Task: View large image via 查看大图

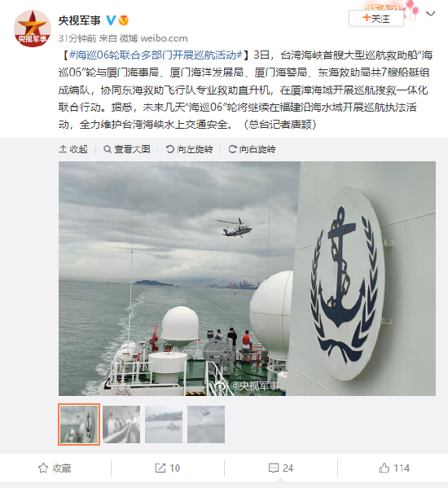Action: (127, 149)
